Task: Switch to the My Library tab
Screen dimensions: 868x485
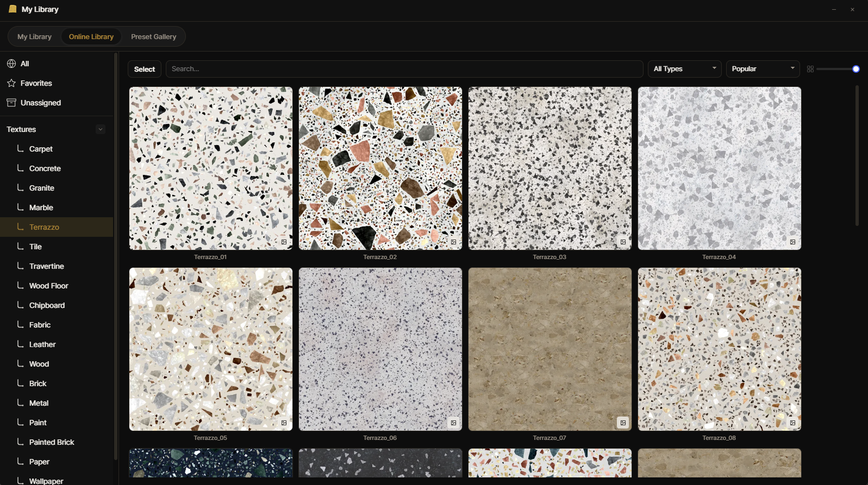Action: [34, 37]
